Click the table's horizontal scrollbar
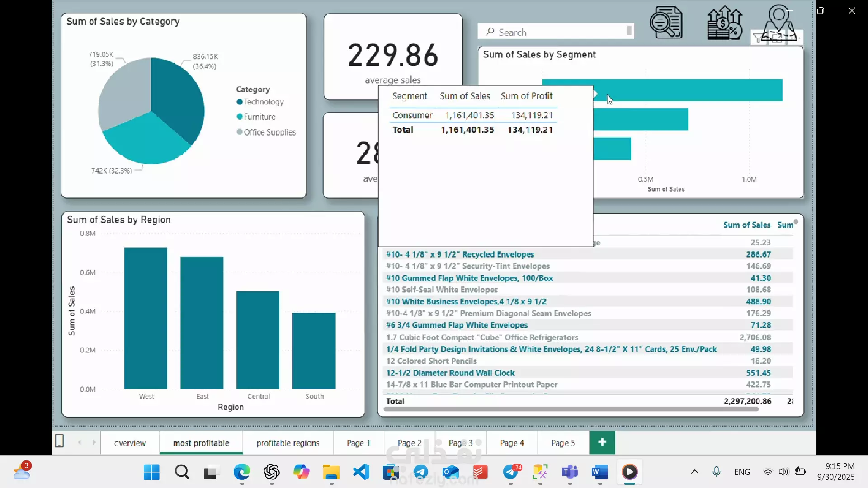Image resolution: width=868 pixels, height=488 pixels. [571, 409]
